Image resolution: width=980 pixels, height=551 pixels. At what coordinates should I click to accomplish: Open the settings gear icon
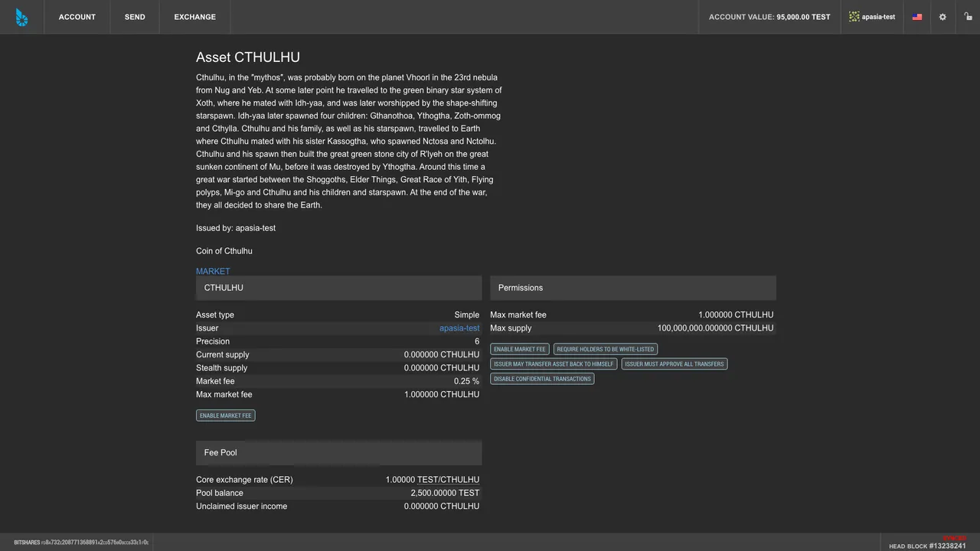coord(942,17)
